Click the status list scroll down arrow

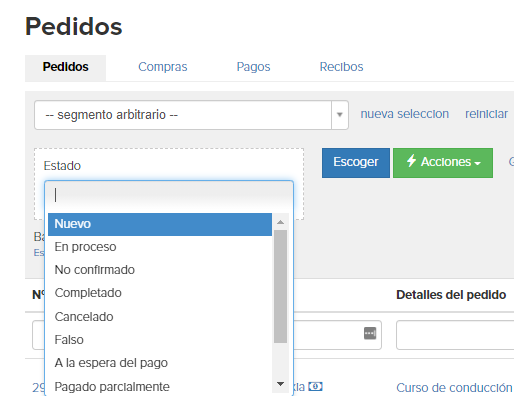coord(280,384)
